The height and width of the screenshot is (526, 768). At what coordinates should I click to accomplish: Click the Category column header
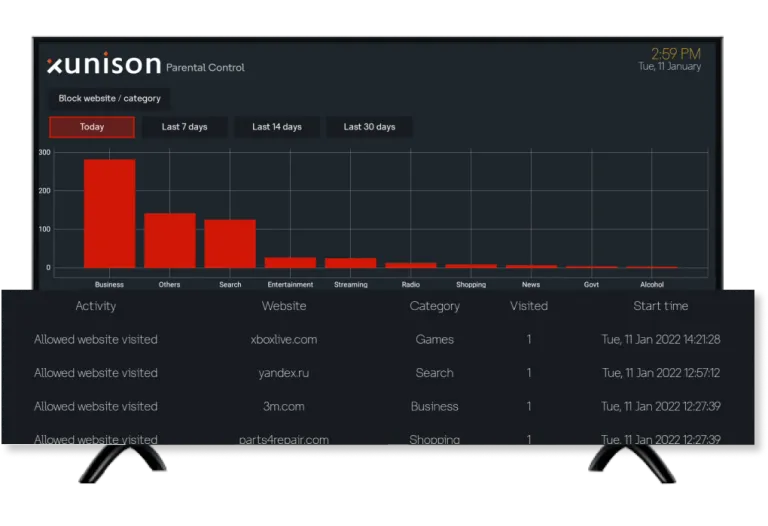tap(435, 307)
